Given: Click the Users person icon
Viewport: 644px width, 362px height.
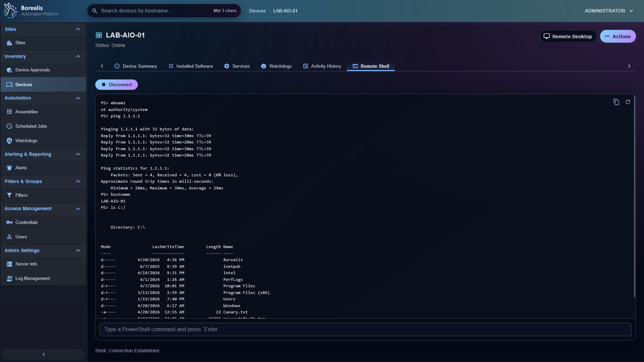Looking at the screenshot, I should coord(9,237).
